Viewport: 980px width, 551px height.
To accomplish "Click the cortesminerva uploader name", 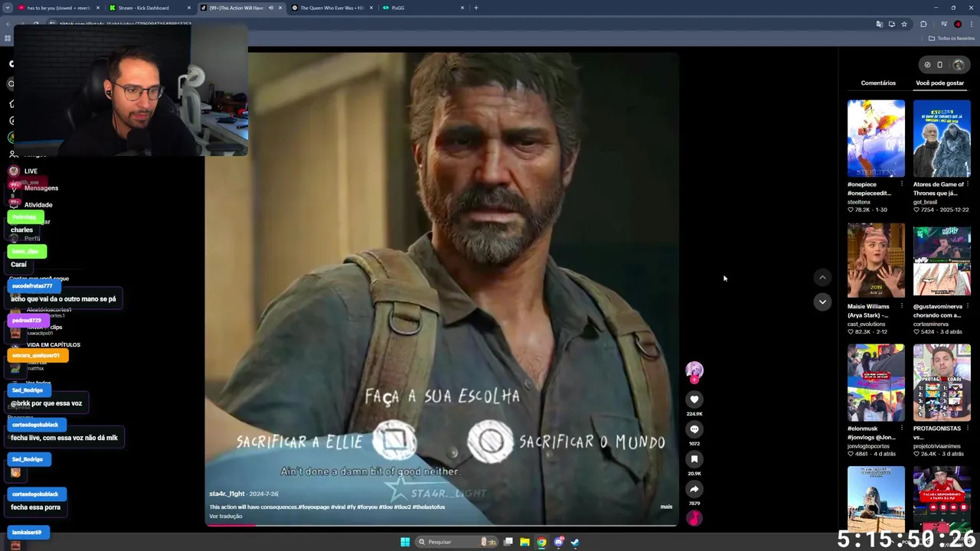I will coord(933,324).
